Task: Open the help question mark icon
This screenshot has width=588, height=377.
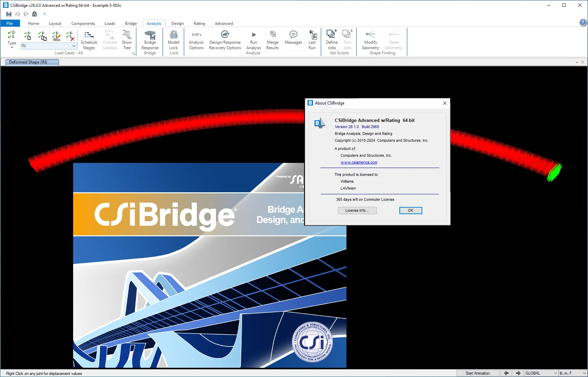Action: click(x=583, y=23)
